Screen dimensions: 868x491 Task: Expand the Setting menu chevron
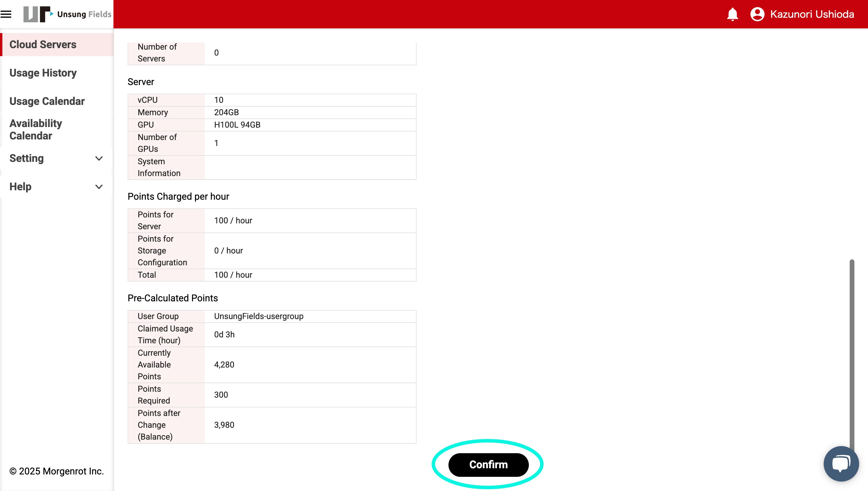click(x=99, y=158)
